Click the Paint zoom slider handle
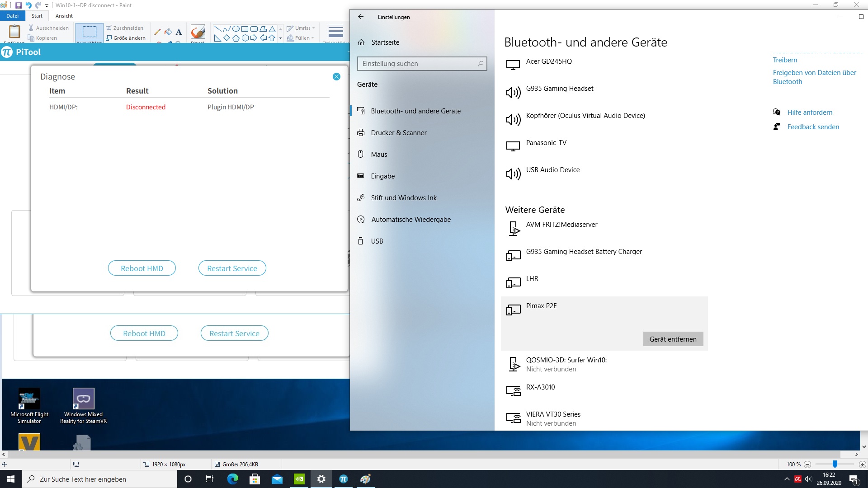Image resolution: width=868 pixels, height=488 pixels. [835, 464]
